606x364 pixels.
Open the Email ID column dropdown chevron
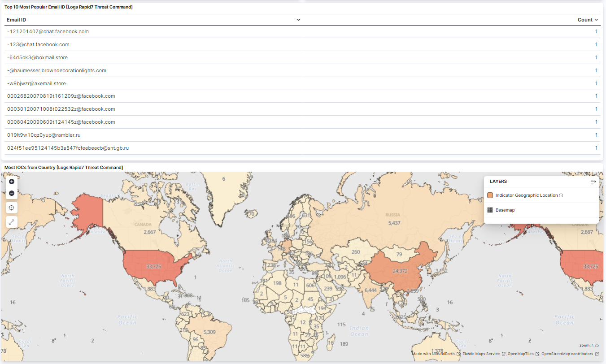pos(298,20)
